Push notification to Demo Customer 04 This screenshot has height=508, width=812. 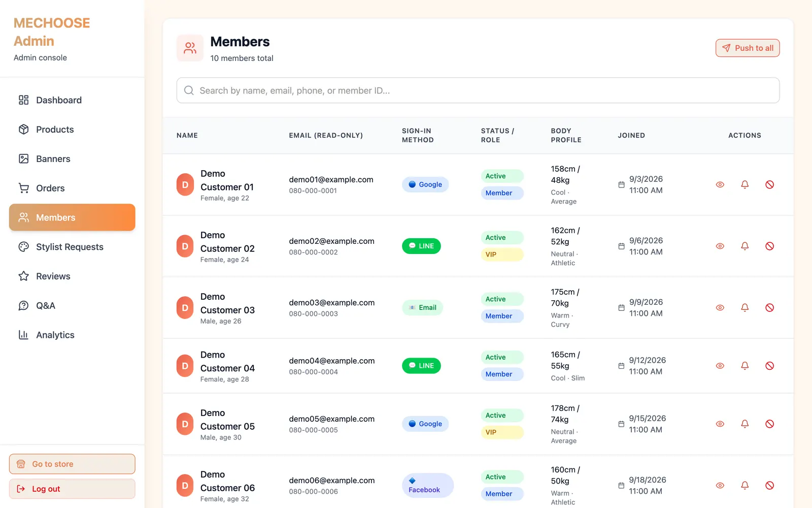pyautogui.click(x=745, y=366)
